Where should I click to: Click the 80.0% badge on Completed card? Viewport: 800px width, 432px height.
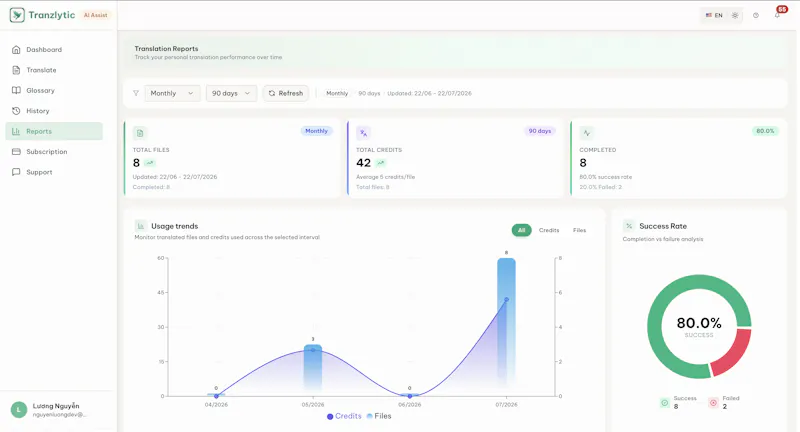(765, 131)
